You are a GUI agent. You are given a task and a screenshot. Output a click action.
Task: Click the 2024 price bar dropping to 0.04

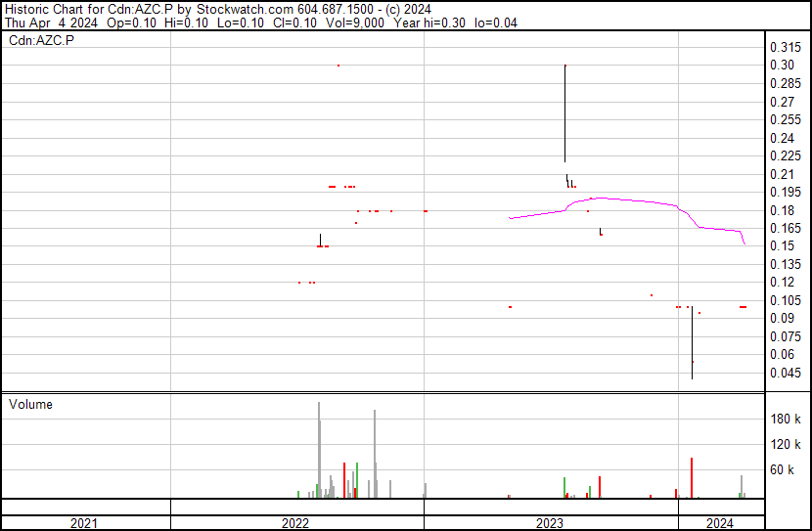tap(692, 342)
